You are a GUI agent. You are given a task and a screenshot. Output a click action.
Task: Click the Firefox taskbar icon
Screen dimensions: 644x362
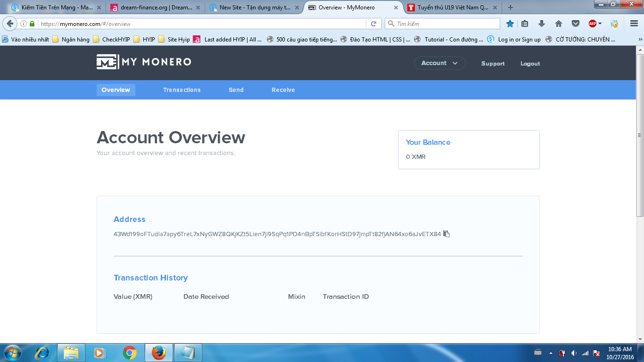click(x=159, y=353)
